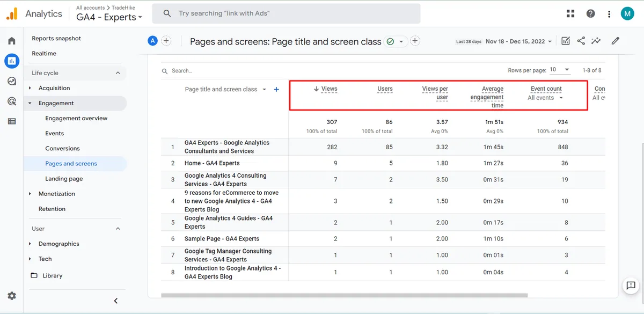Click the main Analytics search box
Screen dimensions: 644x314
click(286, 13)
